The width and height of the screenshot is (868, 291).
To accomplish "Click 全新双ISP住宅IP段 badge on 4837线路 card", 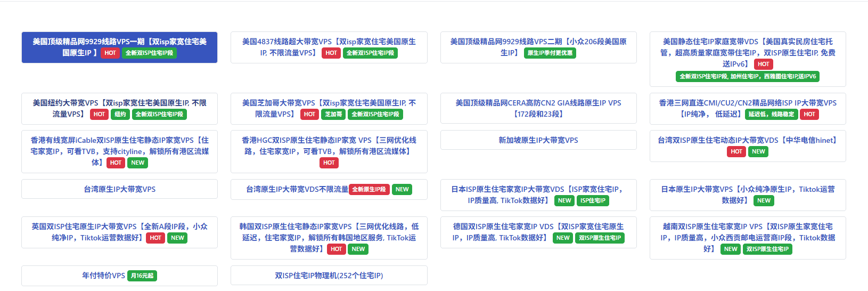I will pos(370,53).
